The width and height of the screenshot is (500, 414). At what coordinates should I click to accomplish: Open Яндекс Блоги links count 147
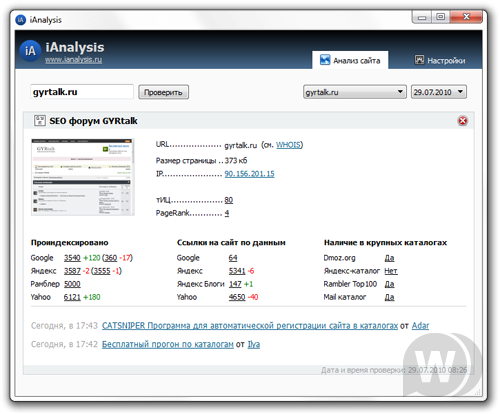235,284
